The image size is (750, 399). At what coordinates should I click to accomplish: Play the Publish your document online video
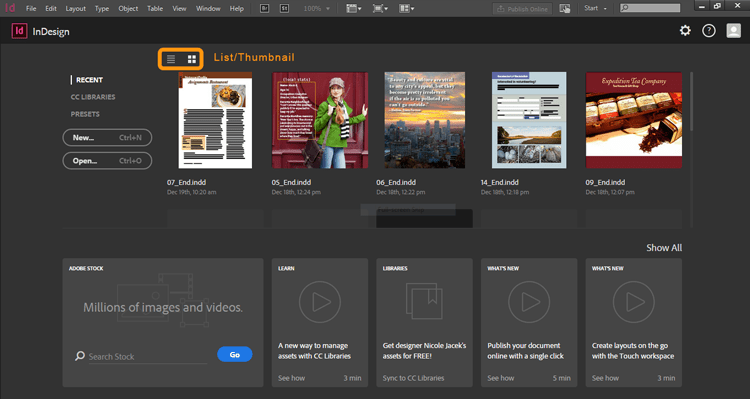point(529,302)
